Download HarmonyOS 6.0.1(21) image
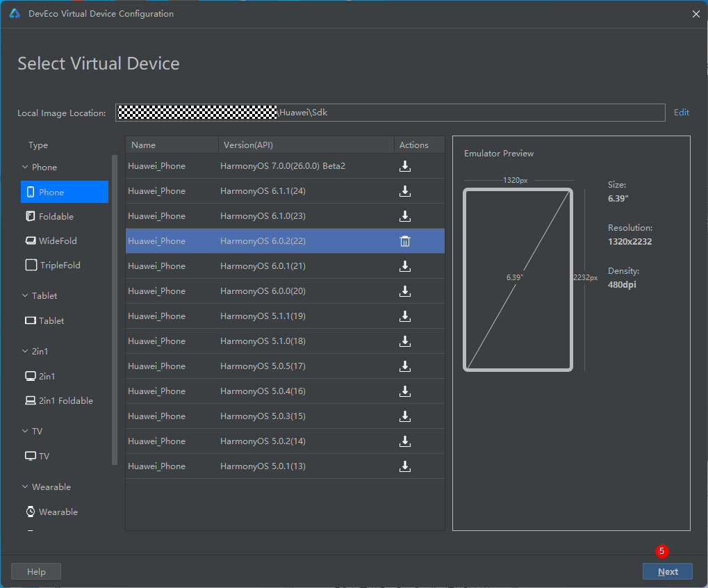This screenshot has width=708, height=588. pyautogui.click(x=405, y=266)
